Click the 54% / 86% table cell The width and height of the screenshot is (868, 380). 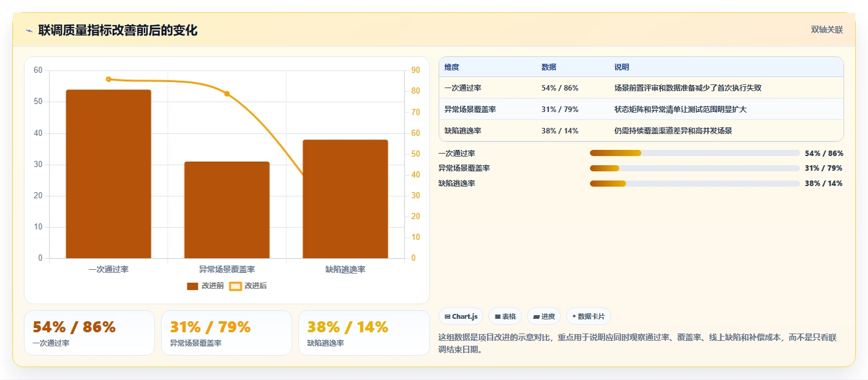[560, 88]
